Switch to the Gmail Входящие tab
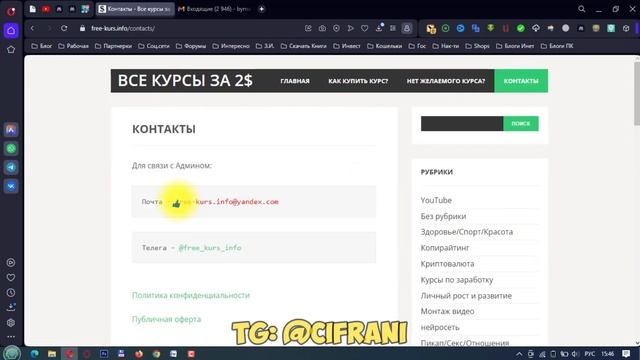 click(215, 9)
